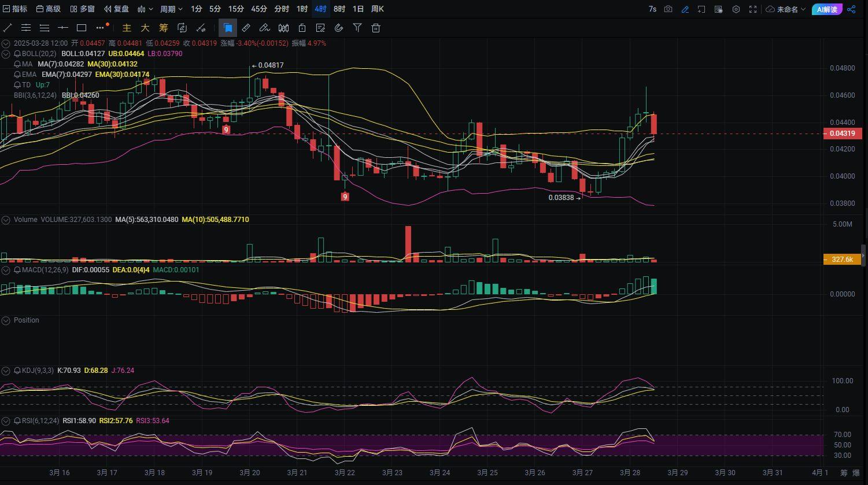
Task: Switch to the 15分 timeframe
Action: [x=236, y=9]
